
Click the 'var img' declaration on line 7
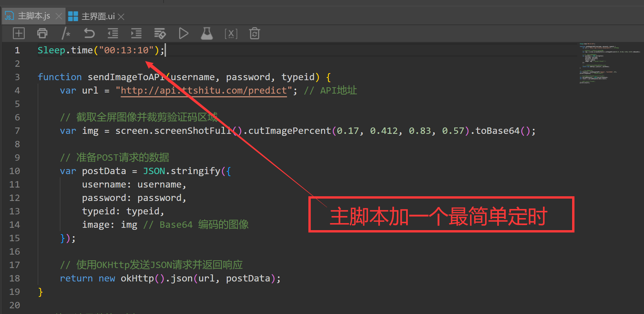point(79,131)
